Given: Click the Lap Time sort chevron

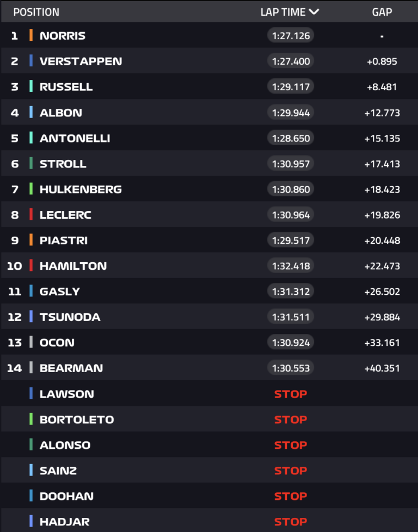Looking at the screenshot, I should (x=313, y=12).
